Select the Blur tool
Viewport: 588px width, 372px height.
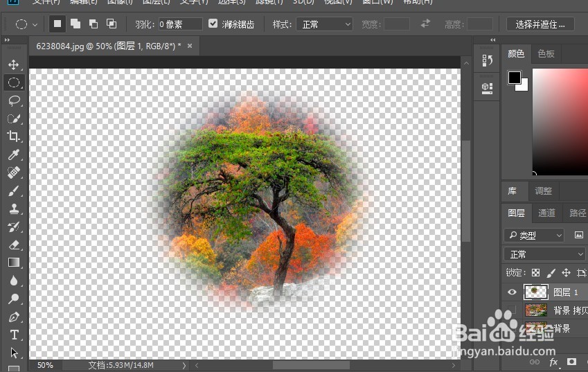point(14,281)
